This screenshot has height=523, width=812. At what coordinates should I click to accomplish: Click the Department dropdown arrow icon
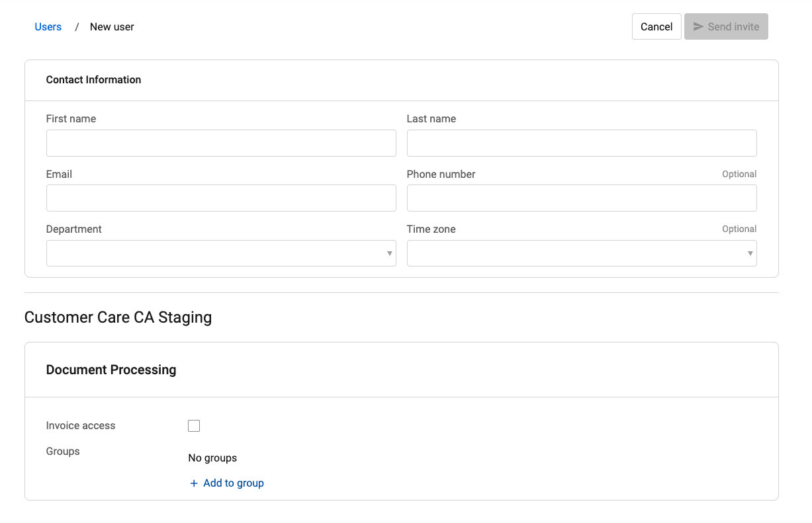point(390,253)
